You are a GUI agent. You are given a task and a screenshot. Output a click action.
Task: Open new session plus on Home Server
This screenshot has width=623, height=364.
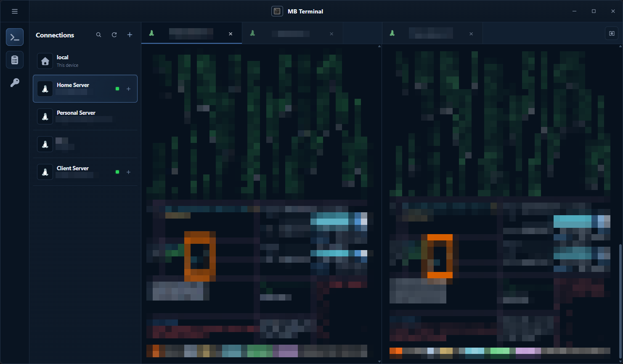[x=128, y=89]
